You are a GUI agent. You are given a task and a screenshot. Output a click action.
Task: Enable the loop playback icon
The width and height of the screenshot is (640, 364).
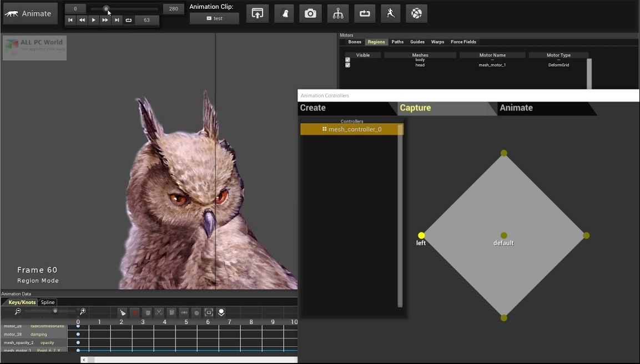tap(365, 13)
